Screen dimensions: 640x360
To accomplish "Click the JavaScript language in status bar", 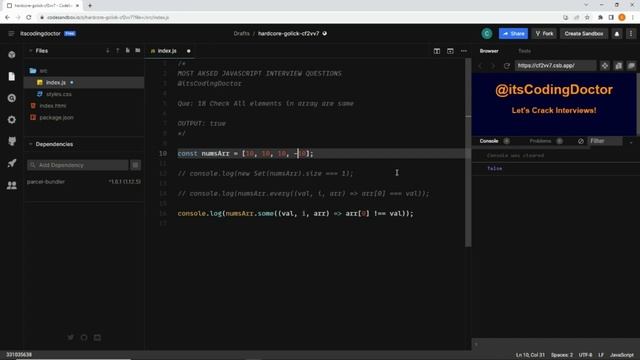I will point(622,355).
